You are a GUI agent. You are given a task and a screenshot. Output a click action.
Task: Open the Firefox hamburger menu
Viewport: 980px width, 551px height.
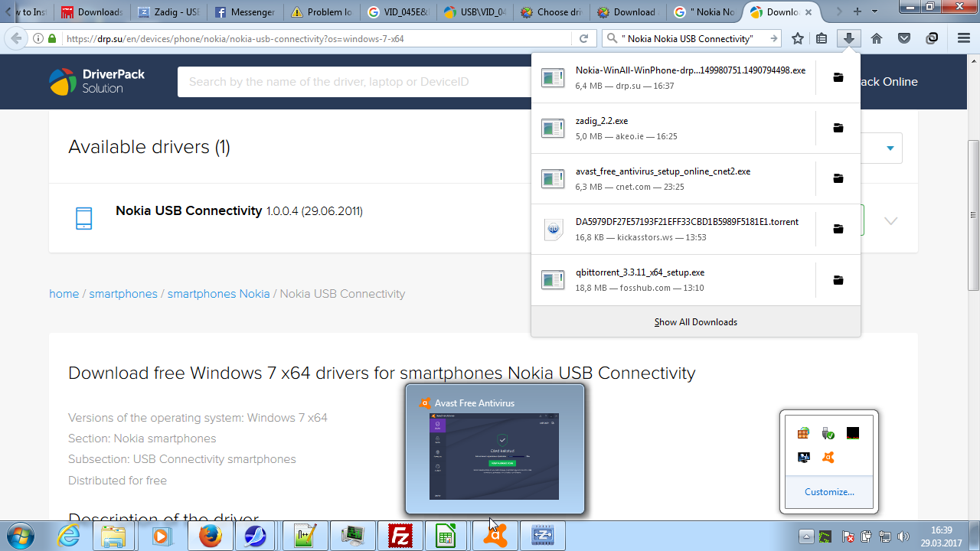coord(964,38)
